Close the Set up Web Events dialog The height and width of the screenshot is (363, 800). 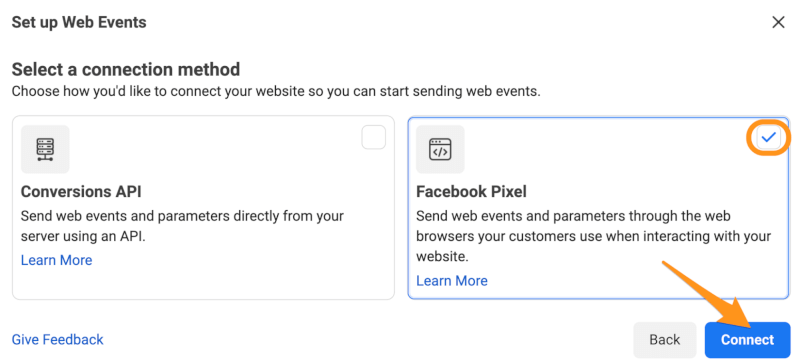point(778,22)
